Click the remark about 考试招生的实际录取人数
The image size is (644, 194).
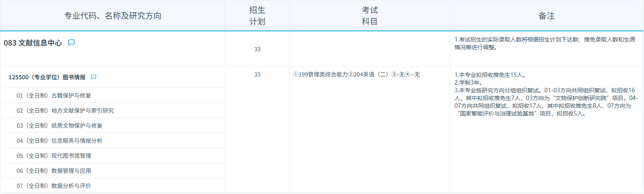coord(545,43)
